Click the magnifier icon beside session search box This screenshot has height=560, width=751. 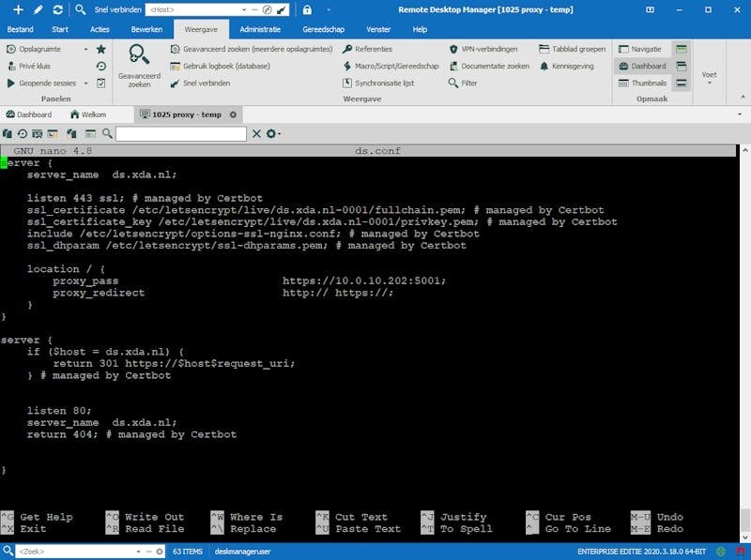(x=107, y=133)
